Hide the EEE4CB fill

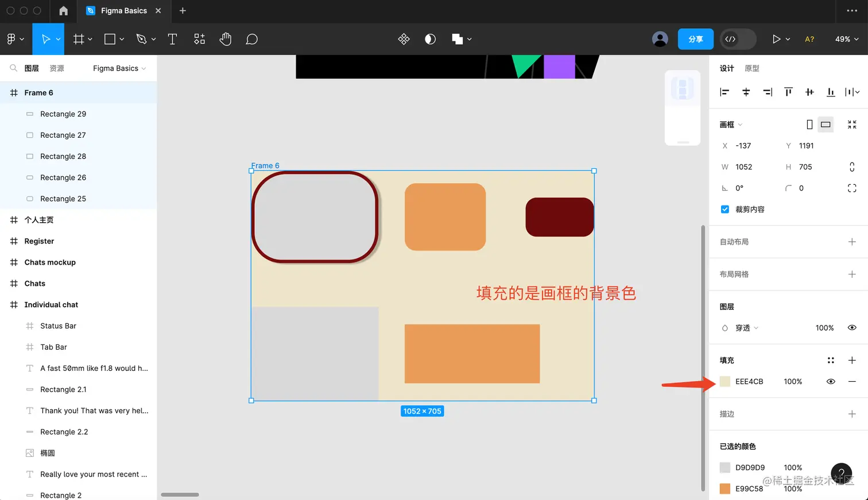[831, 382]
